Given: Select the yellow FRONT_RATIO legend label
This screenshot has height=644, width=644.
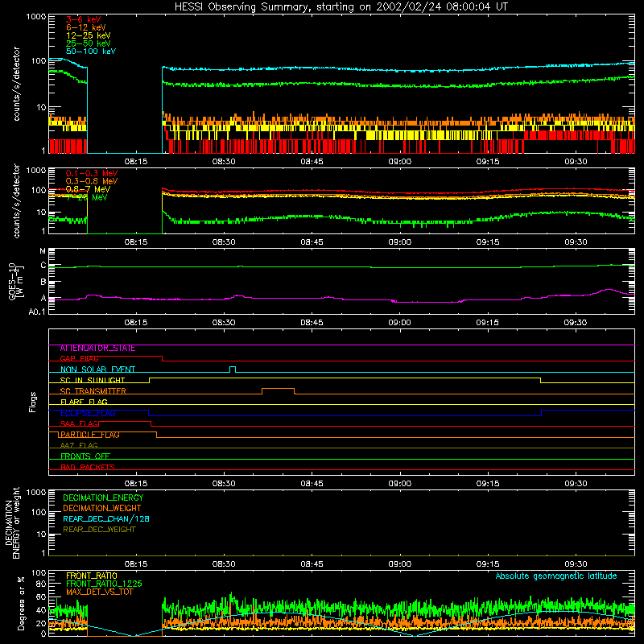Looking at the screenshot, I should (x=92, y=576).
